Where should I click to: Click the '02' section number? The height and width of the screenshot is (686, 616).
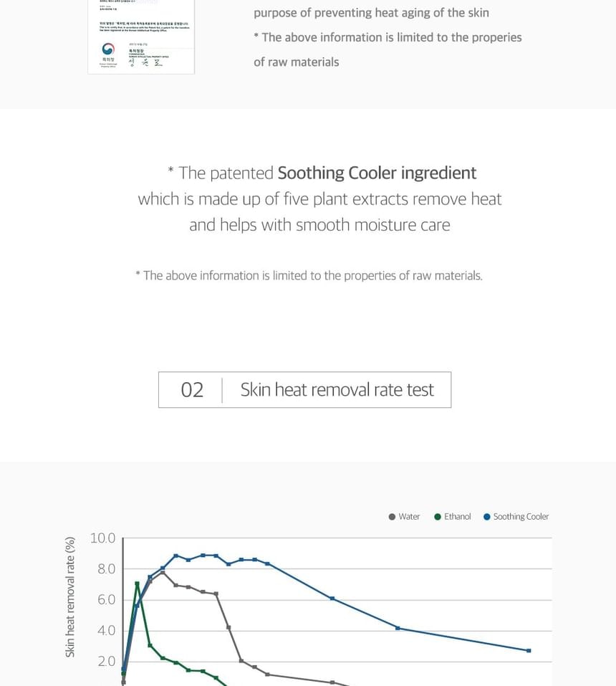[x=192, y=390]
